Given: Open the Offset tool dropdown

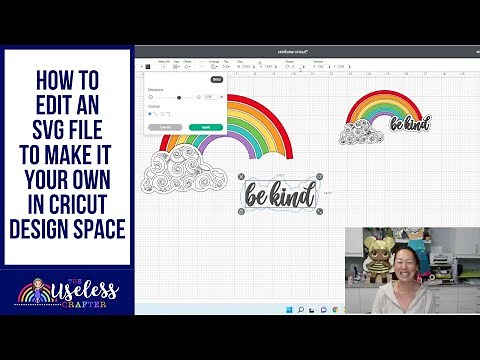Looking at the screenshot, I should click(x=188, y=67).
